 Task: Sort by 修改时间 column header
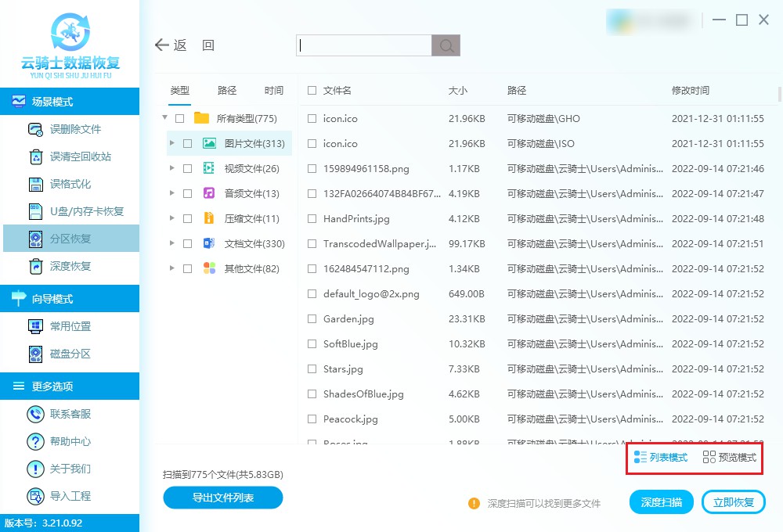[691, 90]
